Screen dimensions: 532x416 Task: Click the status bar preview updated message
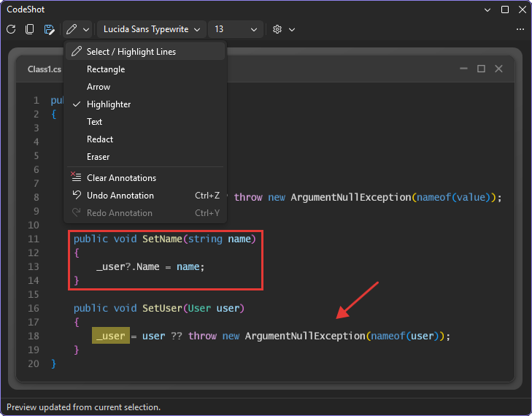click(83, 407)
